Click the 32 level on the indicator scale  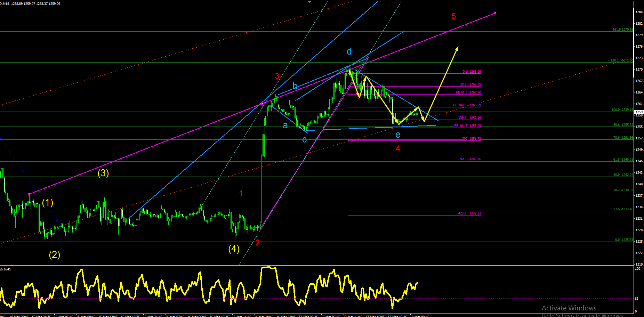click(637, 298)
